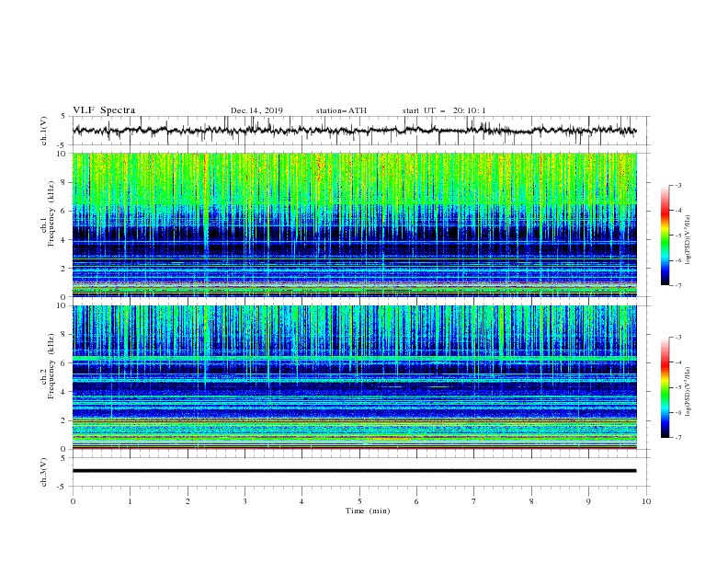Click the -7 label on ch.2 colorbar

pyautogui.click(x=678, y=437)
